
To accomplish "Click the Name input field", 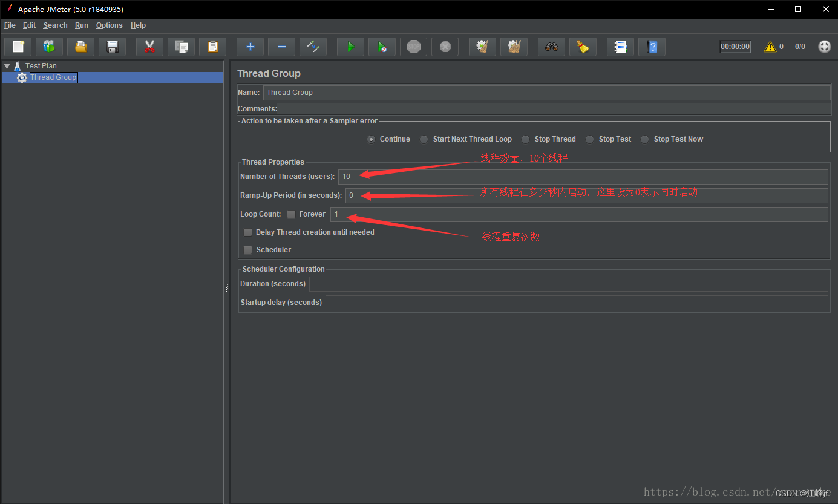I will point(547,93).
